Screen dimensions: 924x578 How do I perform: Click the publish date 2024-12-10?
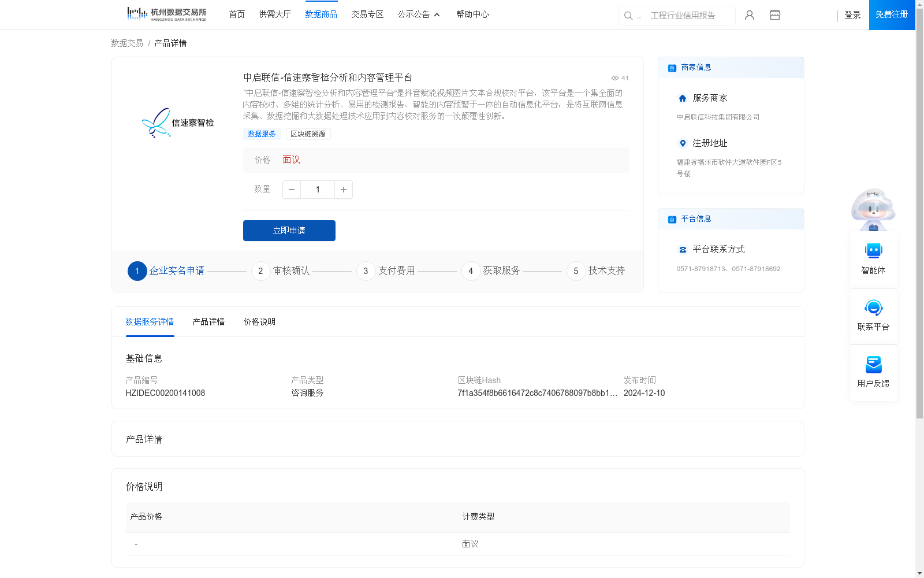pyautogui.click(x=644, y=393)
